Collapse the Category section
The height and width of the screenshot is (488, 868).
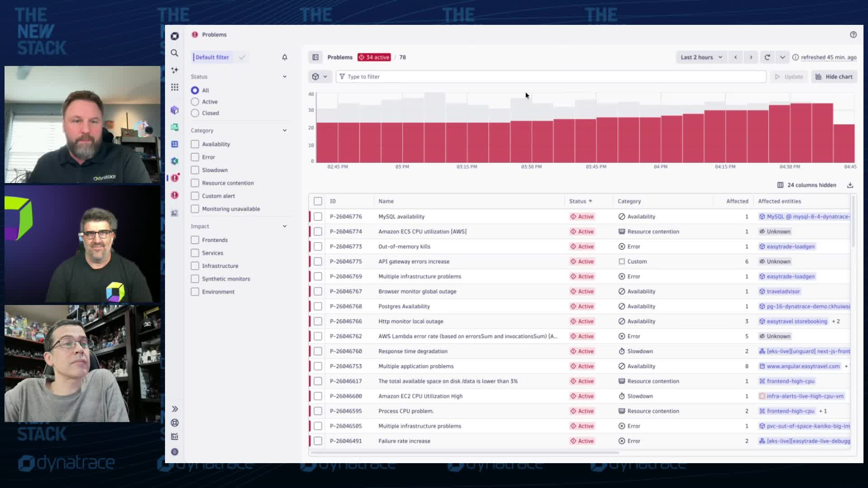pos(284,131)
